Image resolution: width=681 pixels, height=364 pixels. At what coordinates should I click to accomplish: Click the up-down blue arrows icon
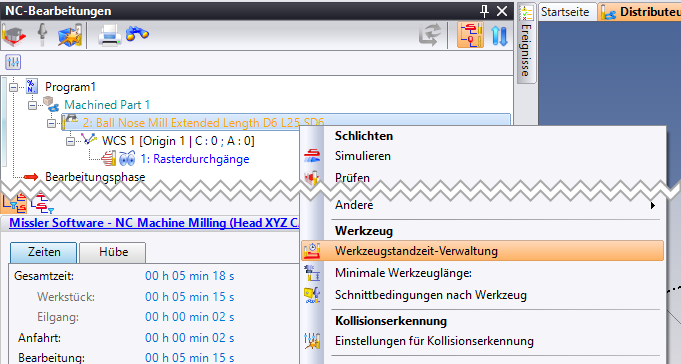click(x=499, y=35)
